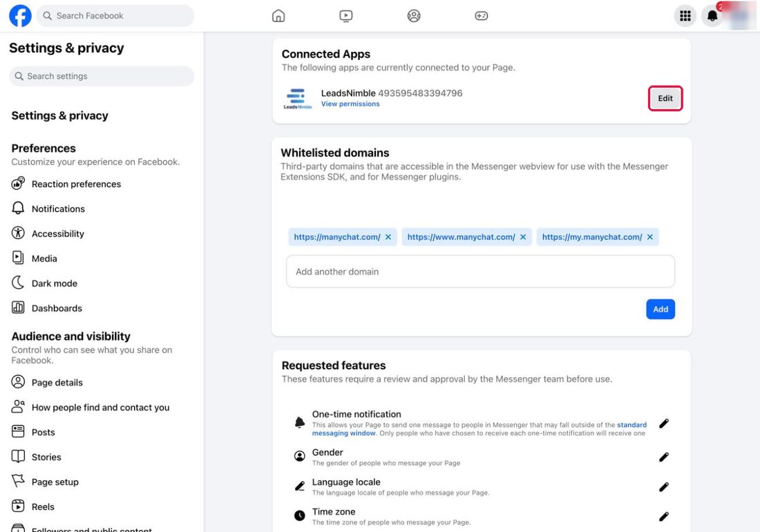The width and height of the screenshot is (760, 532).
Task: Click the Reels icon in sidebar
Action: coord(18,506)
